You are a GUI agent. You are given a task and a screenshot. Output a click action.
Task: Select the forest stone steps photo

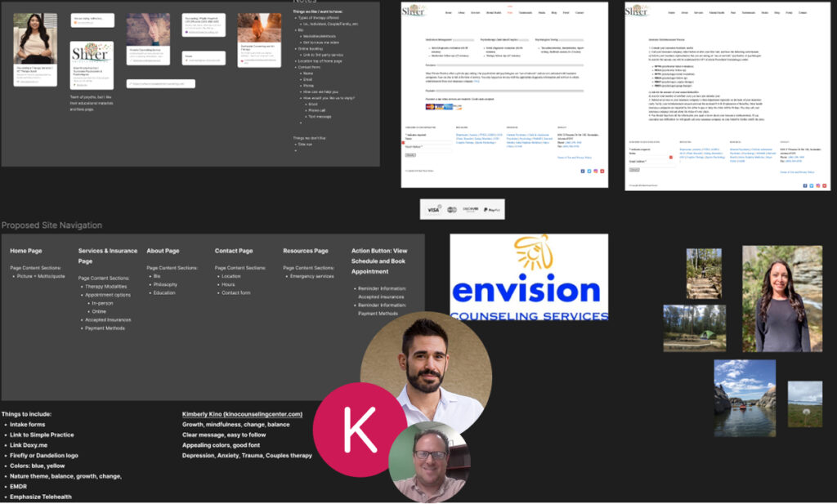(x=703, y=273)
